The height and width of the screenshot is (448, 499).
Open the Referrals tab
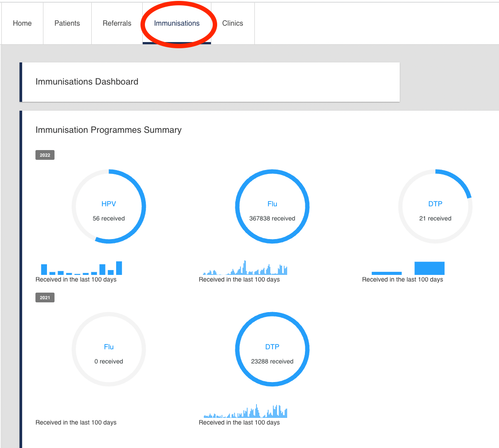(117, 23)
